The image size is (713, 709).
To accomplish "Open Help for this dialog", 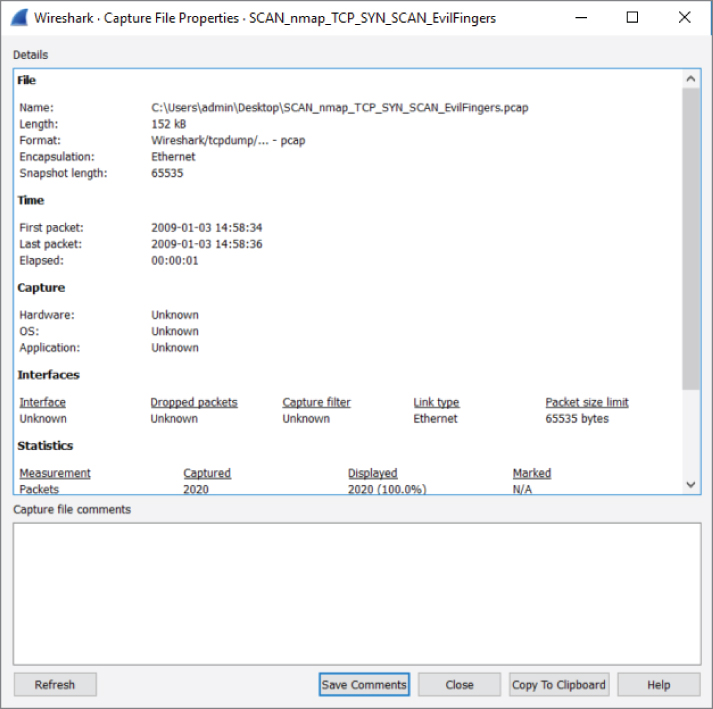I will (658, 684).
